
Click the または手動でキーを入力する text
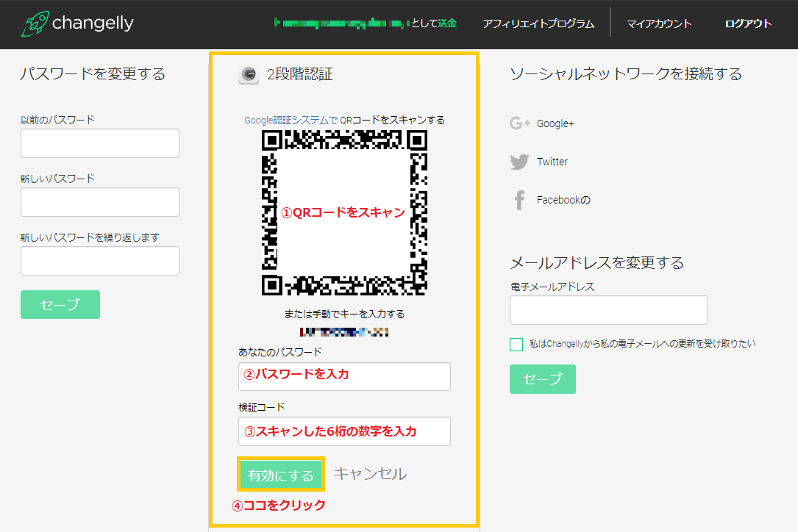[x=344, y=314]
